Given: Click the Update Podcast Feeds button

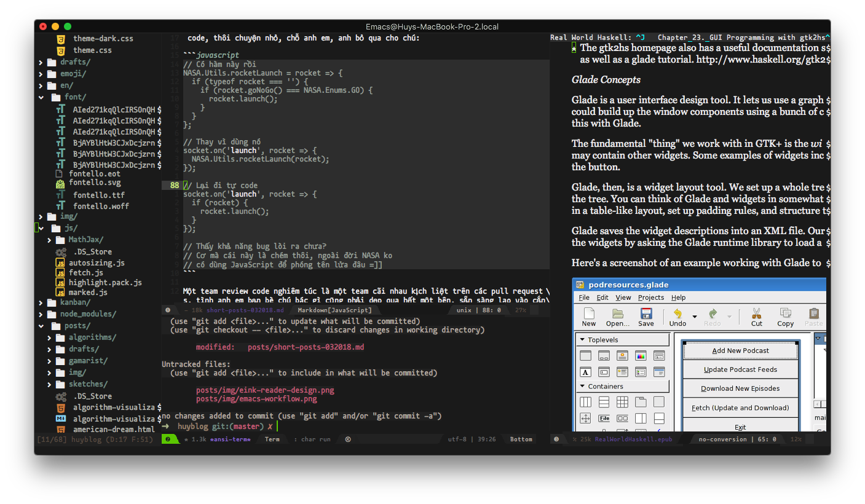Looking at the screenshot, I should [740, 369].
